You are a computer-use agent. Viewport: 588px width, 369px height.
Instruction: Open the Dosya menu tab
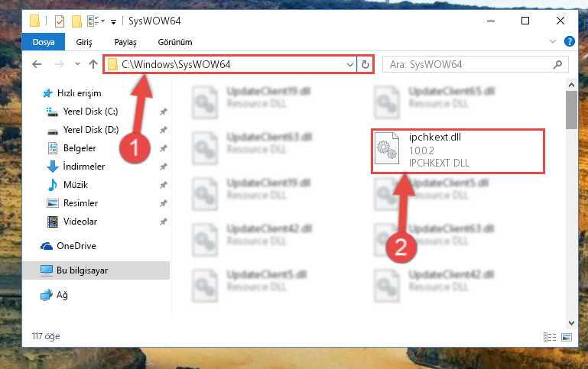click(x=44, y=42)
